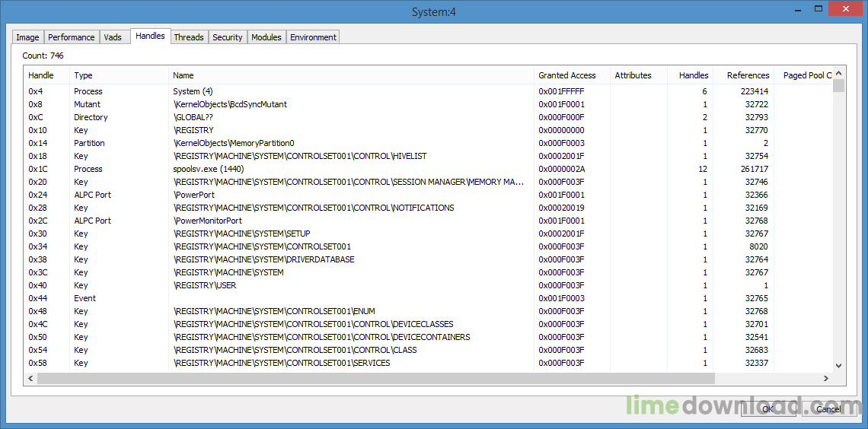The image size is (868, 429).
Task: Select the Threads tab
Action: (x=189, y=37)
